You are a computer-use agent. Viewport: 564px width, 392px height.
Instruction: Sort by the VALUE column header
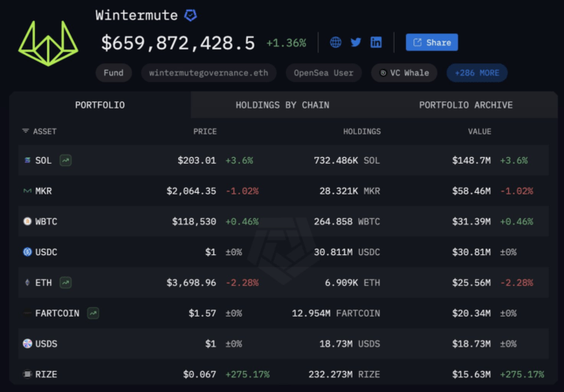click(480, 132)
